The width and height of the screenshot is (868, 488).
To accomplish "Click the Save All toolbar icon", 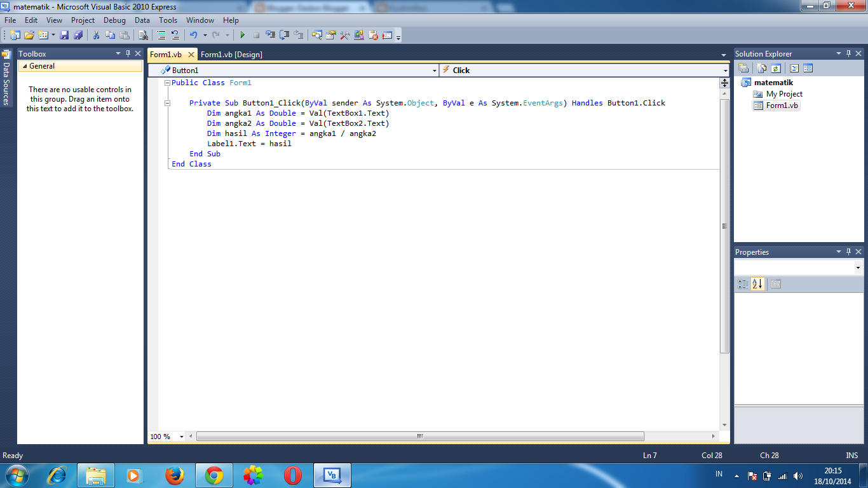I will pyautogui.click(x=78, y=35).
